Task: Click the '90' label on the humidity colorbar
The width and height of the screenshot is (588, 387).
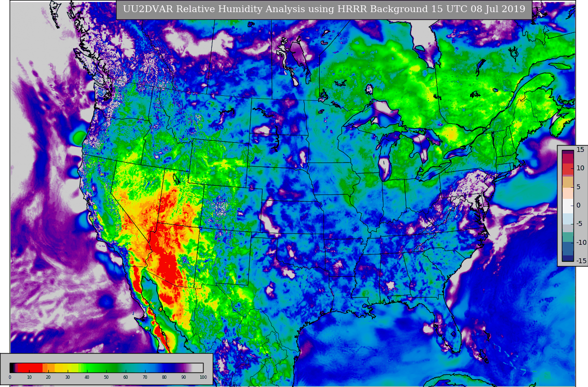Action: coord(184,377)
